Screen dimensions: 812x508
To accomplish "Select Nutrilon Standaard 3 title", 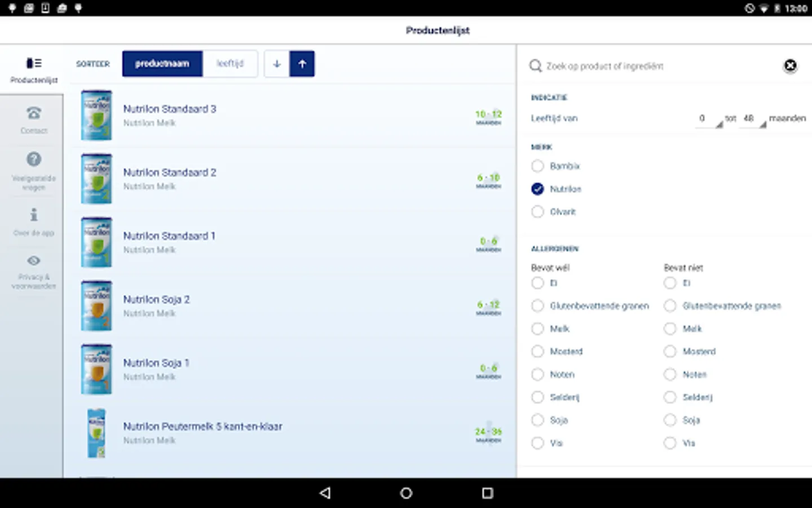I will pos(170,109).
